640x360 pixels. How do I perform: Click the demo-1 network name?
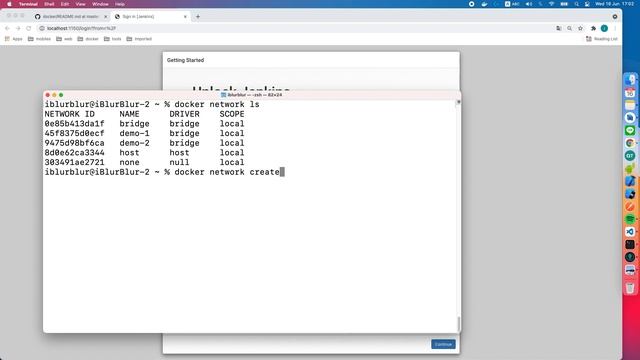pyautogui.click(x=134, y=133)
